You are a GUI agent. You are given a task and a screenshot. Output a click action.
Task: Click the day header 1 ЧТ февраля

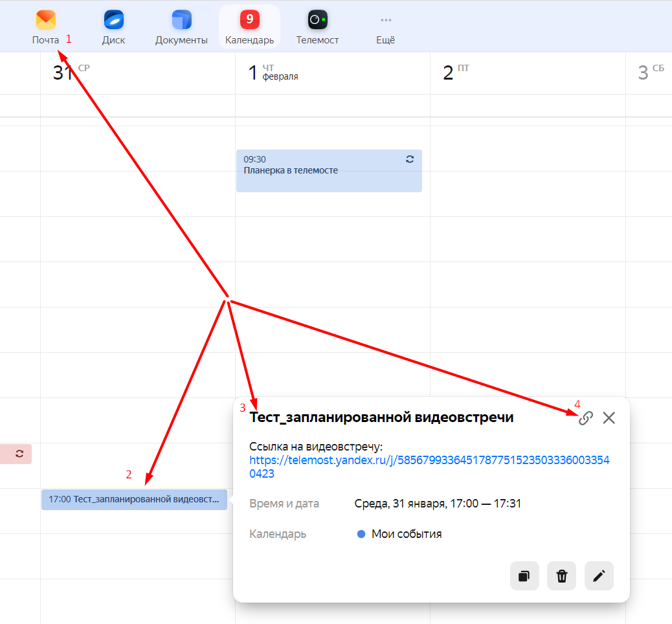pos(273,72)
